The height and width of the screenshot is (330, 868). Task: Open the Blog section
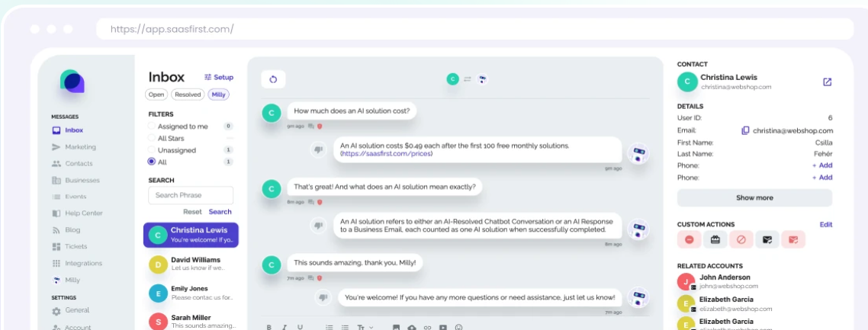coord(66,230)
